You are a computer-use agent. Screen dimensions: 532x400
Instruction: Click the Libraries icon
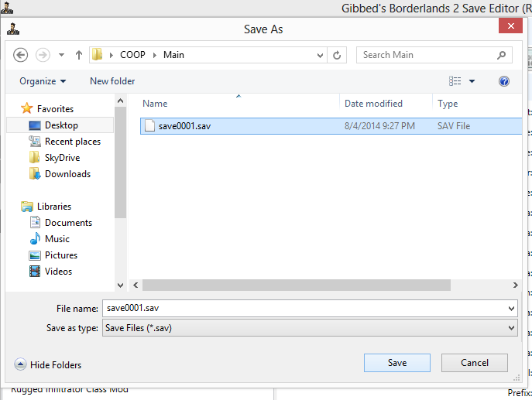coord(27,207)
